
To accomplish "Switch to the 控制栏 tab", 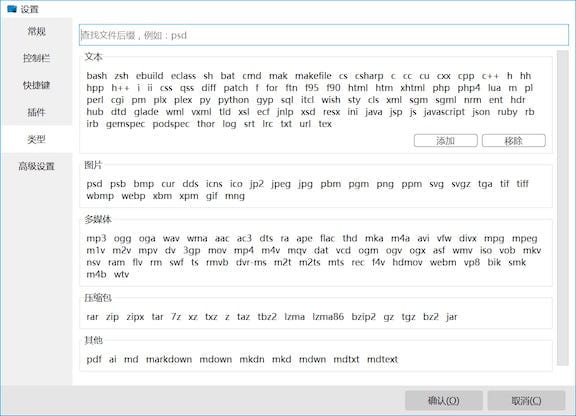I will point(36,58).
